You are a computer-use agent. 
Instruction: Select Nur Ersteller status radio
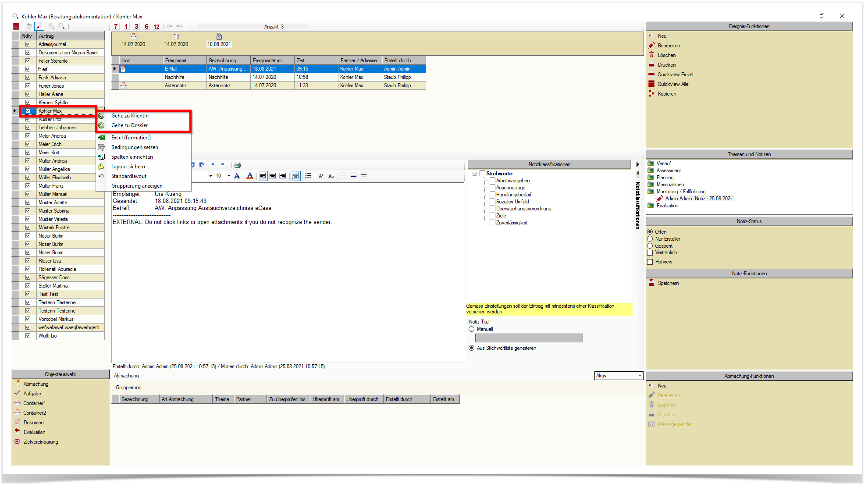pyautogui.click(x=650, y=239)
